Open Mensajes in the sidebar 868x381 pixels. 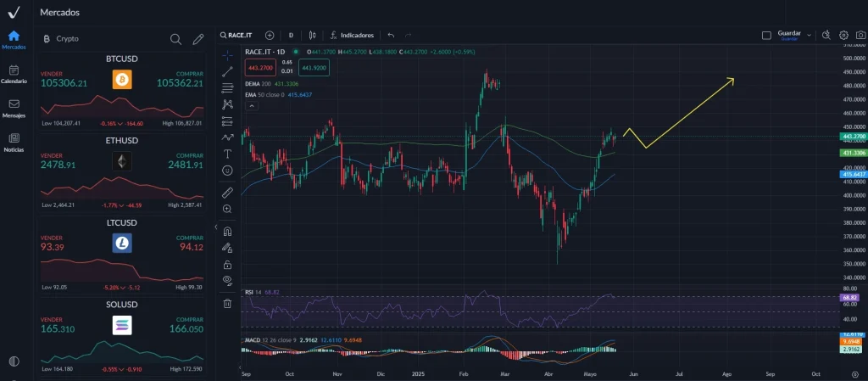click(x=14, y=109)
